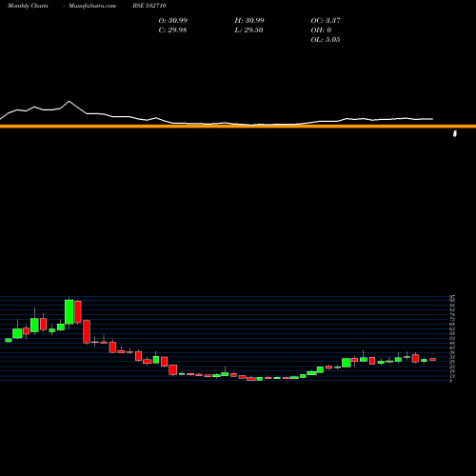This screenshot has height=476, width=476.
Task: Click the close value 'C: 29.98'
Action: (x=172, y=30)
